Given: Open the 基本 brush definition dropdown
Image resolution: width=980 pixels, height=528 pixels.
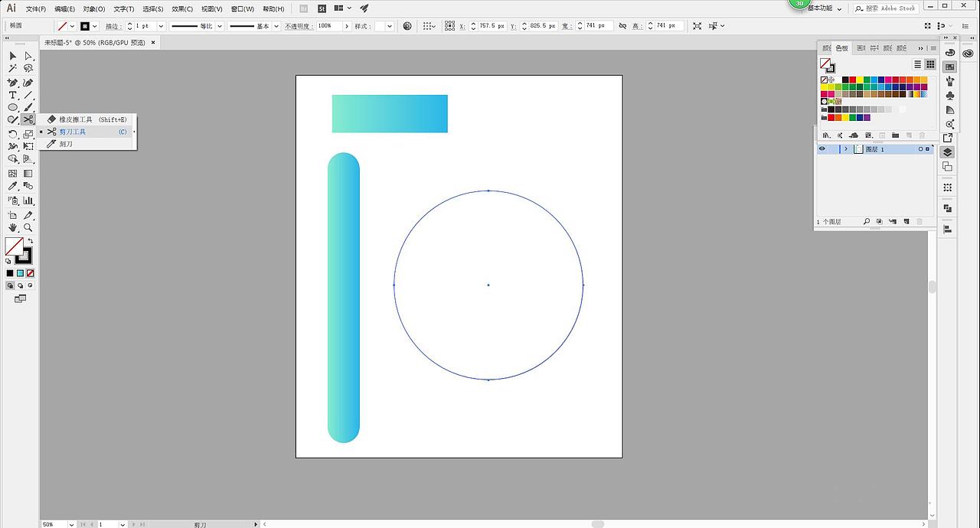Looking at the screenshot, I should click(x=276, y=26).
